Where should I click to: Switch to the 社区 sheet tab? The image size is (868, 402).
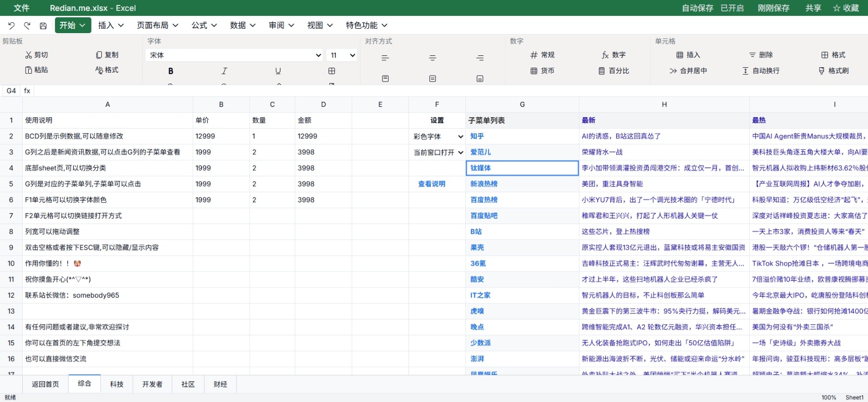(x=188, y=384)
